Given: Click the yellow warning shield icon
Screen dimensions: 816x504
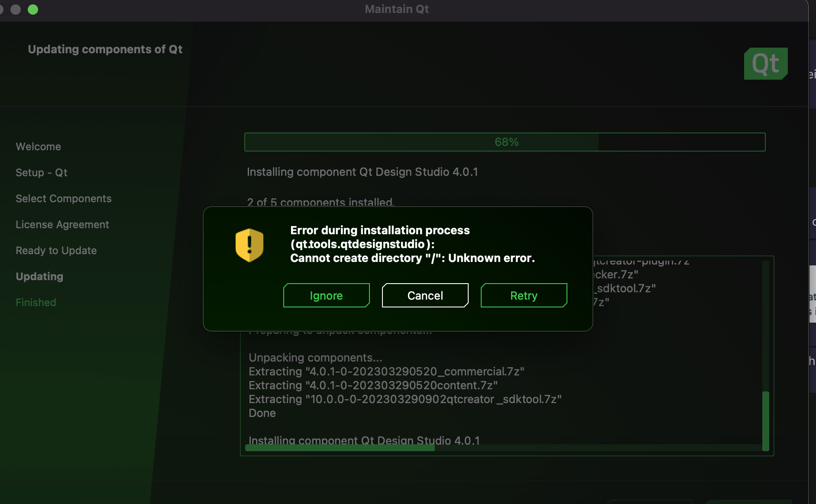Looking at the screenshot, I should tap(249, 245).
